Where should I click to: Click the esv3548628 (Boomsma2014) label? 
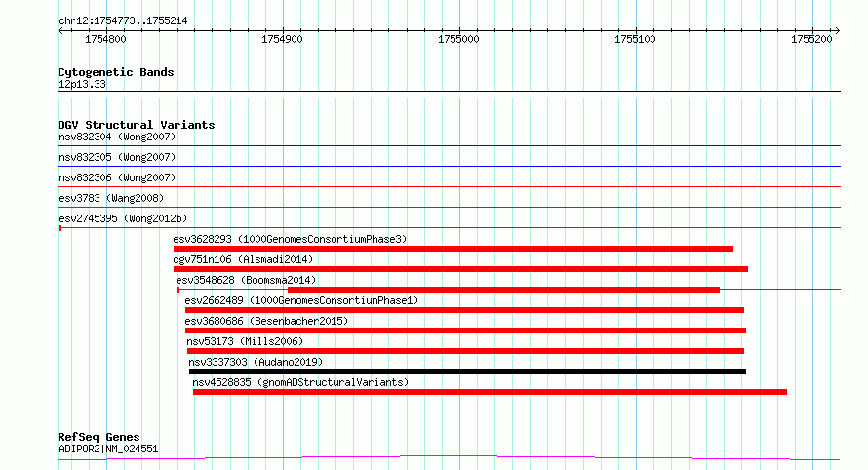coord(246,280)
